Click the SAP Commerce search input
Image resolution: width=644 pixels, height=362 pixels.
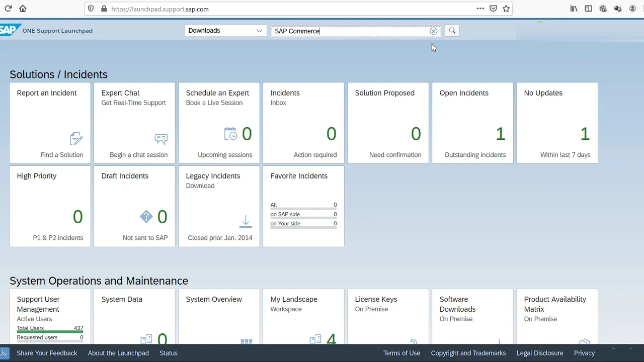[x=350, y=31]
